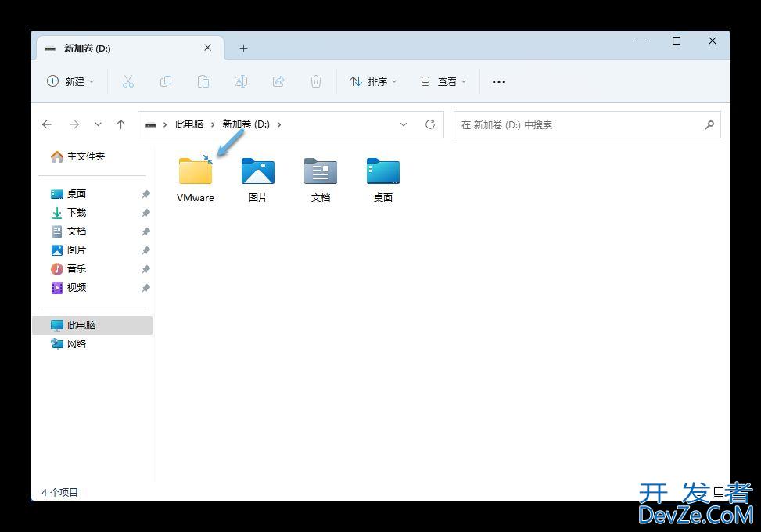
Task: Click the Copy icon in toolbar
Action: click(x=166, y=81)
